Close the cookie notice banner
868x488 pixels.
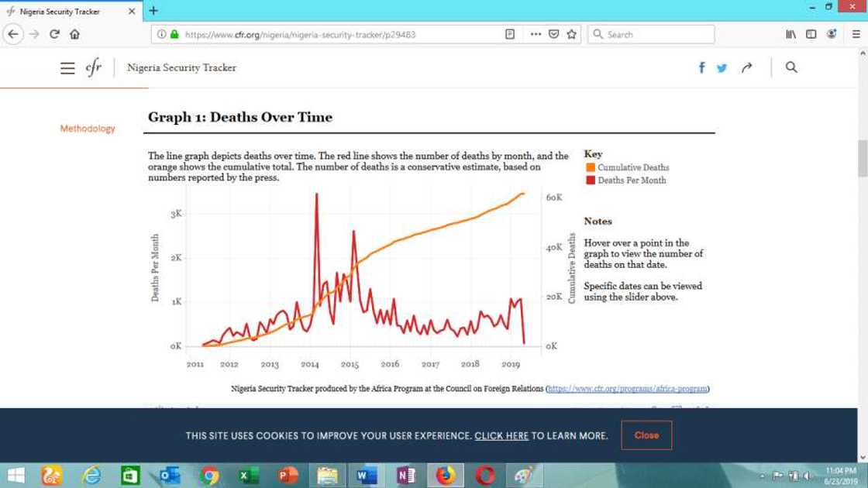tap(646, 435)
